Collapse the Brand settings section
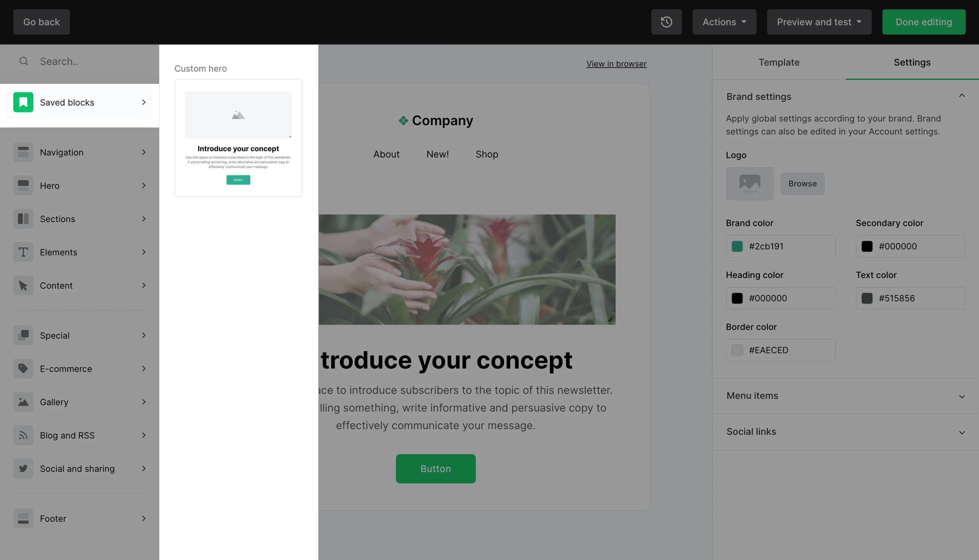Image resolution: width=979 pixels, height=560 pixels. click(x=961, y=96)
